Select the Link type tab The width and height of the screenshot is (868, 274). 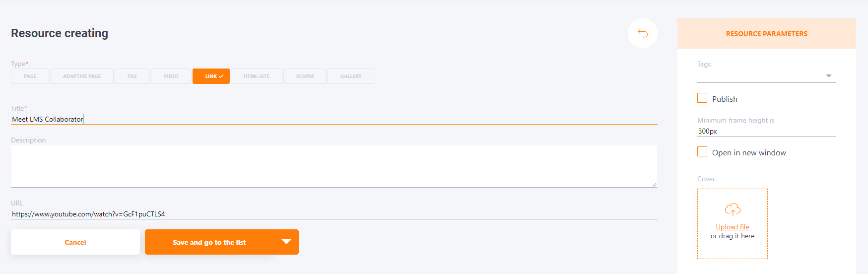[211, 76]
